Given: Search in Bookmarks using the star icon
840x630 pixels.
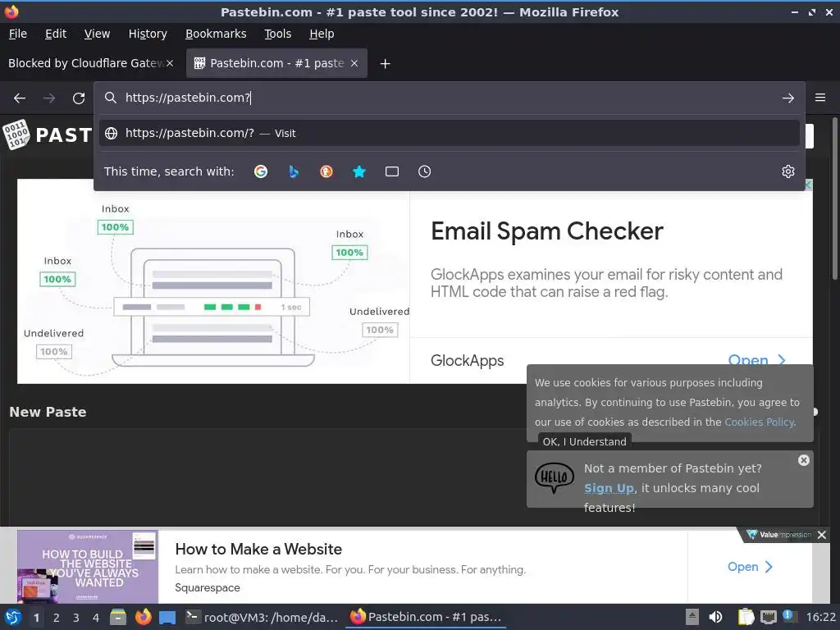Looking at the screenshot, I should point(359,171).
